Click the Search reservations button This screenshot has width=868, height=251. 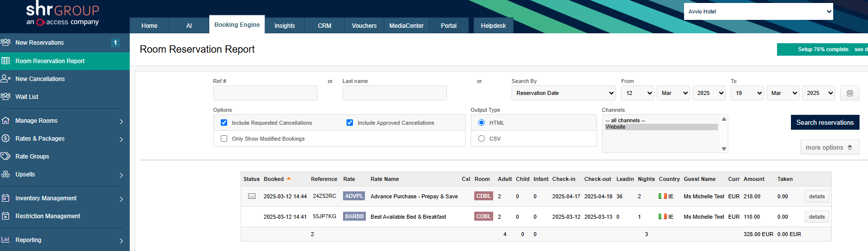tap(825, 122)
